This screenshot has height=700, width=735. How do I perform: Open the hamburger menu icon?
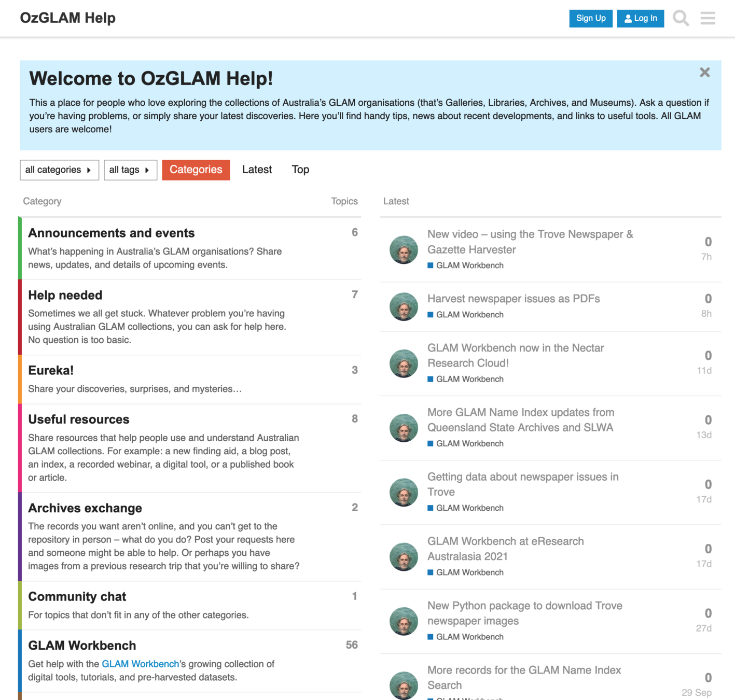[x=708, y=18]
